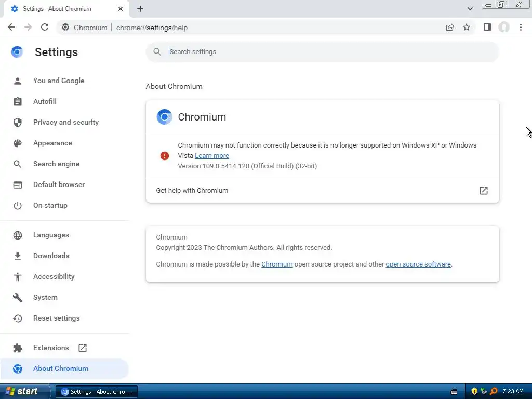
Task: Click the address bar URL chrome://settings/help
Action: click(x=152, y=28)
